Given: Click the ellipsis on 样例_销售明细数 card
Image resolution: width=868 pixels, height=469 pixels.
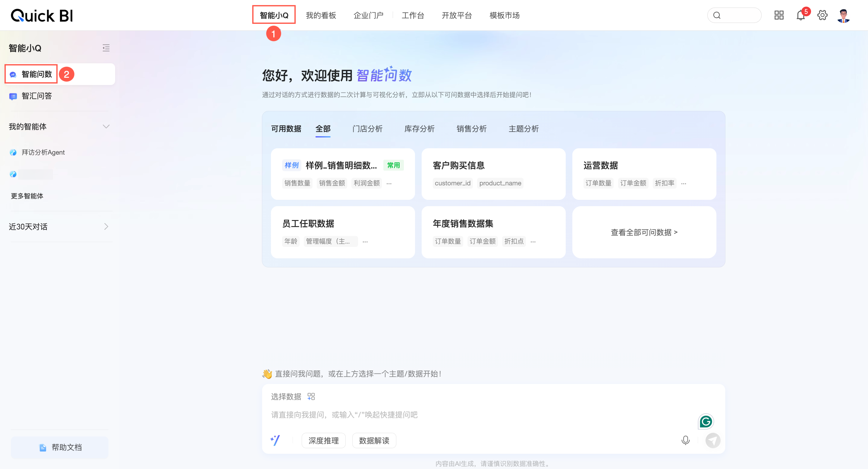Looking at the screenshot, I should (x=389, y=184).
